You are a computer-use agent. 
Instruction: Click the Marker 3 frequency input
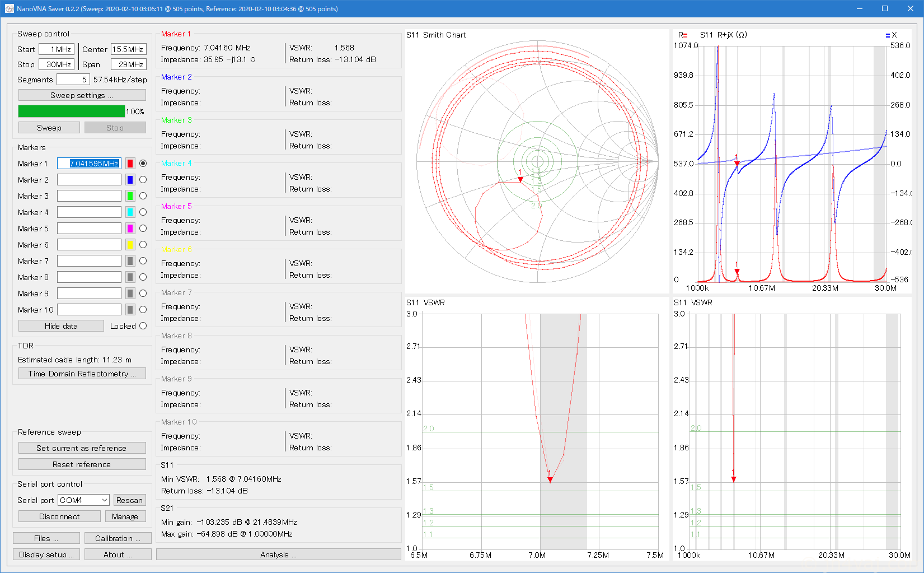pyautogui.click(x=89, y=196)
